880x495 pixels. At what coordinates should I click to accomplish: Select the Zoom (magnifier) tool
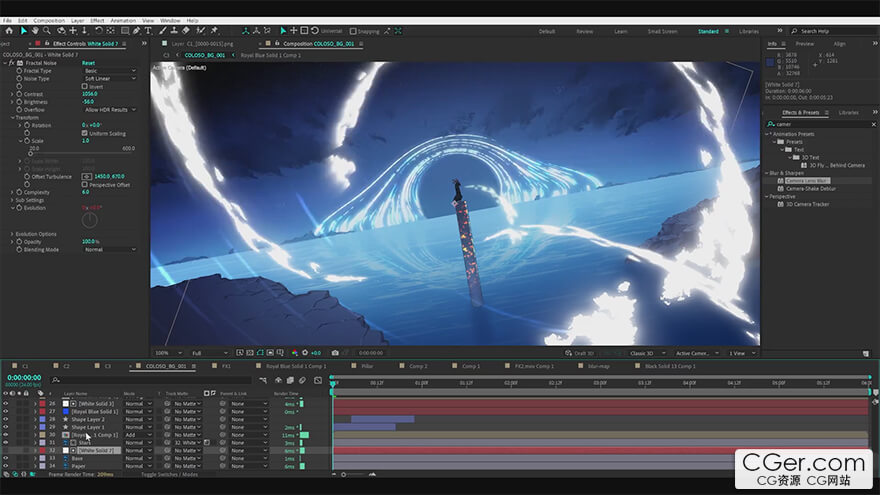pos(47,31)
